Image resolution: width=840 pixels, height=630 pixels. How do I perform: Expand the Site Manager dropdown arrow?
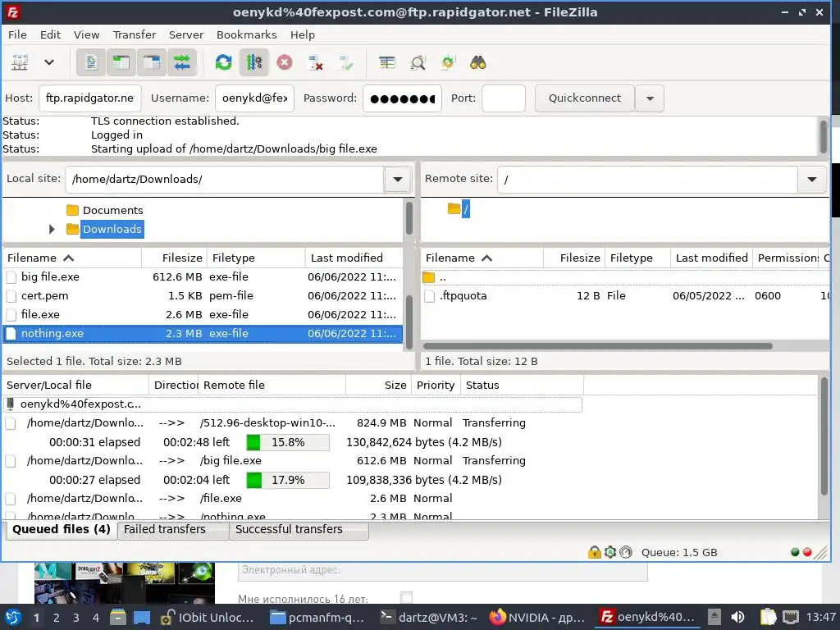[48, 62]
